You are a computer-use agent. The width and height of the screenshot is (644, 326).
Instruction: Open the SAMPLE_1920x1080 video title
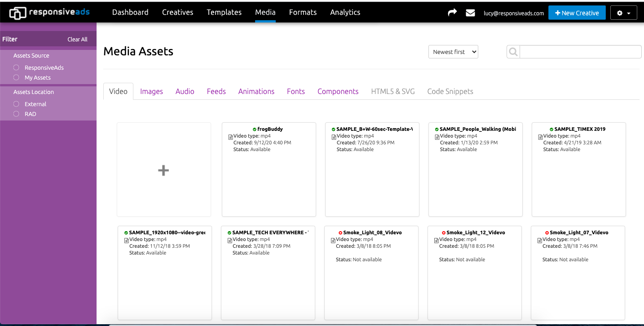(167, 233)
